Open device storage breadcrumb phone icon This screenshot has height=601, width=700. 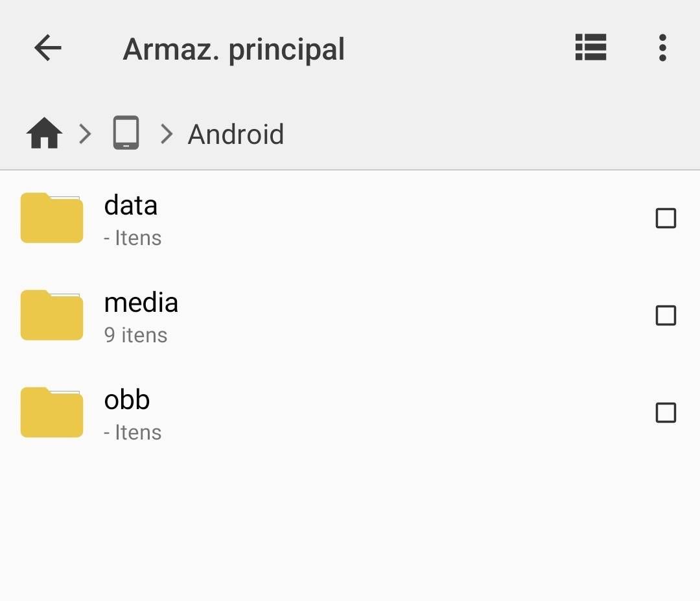point(126,133)
